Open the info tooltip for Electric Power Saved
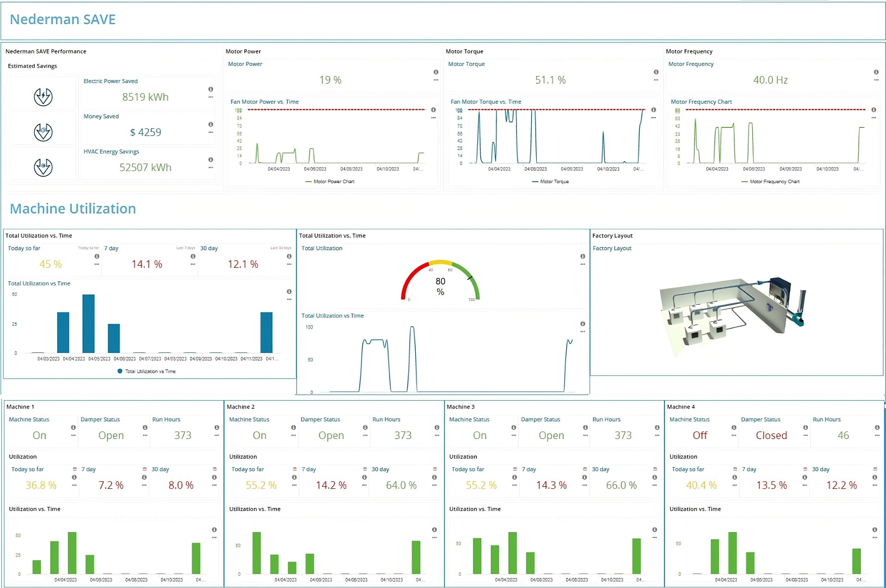Viewport: 886px width, 588px height. point(211,89)
